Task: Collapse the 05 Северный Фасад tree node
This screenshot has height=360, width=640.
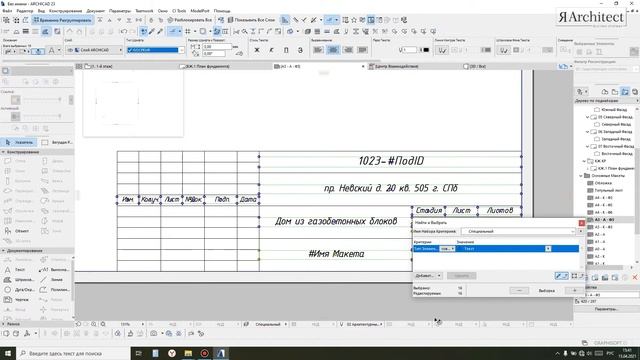Action: point(588,117)
